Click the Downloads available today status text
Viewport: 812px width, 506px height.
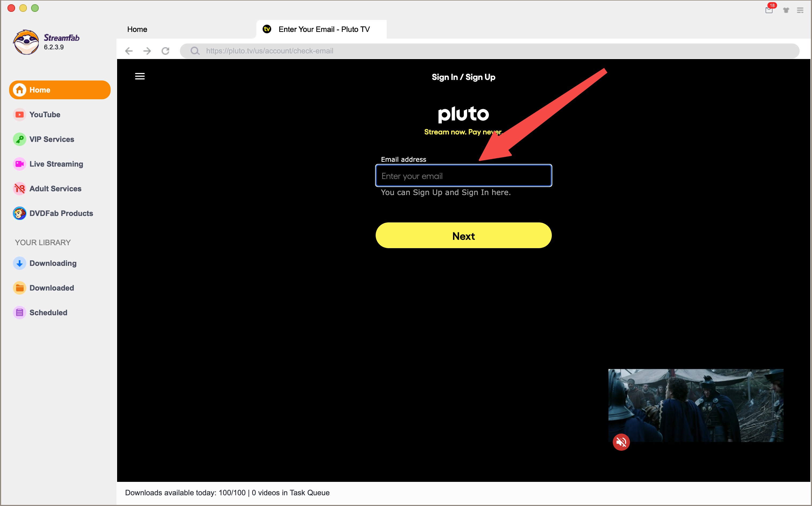pyautogui.click(x=227, y=493)
